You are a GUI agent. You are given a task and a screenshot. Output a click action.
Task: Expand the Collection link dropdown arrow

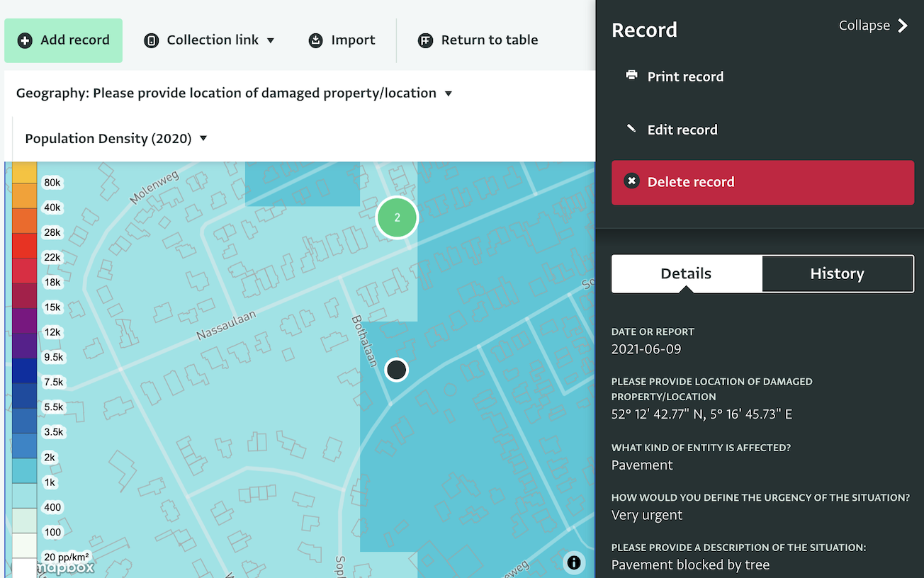tap(271, 40)
